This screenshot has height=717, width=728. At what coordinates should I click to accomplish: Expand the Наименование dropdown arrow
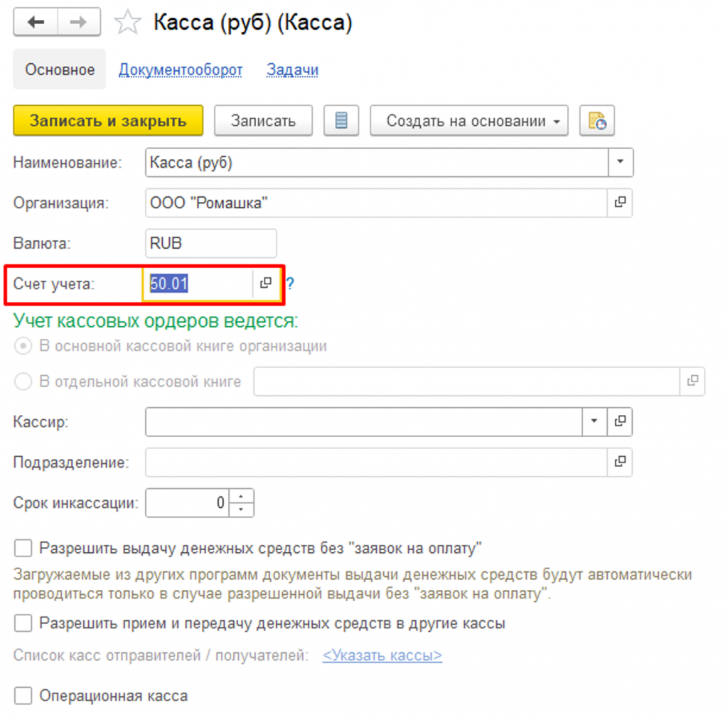[x=620, y=162]
